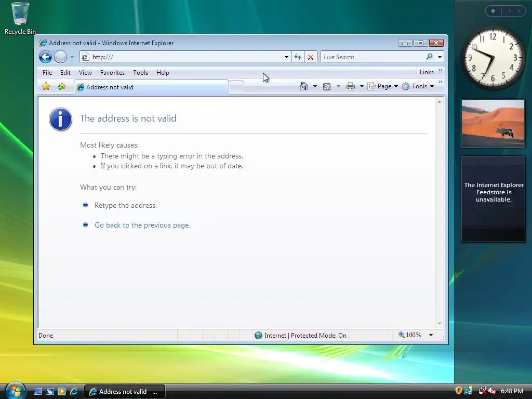This screenshot has width=532, height=399.
Task: Minimize the Internet Explorer window
Action: tap(405, 43)
